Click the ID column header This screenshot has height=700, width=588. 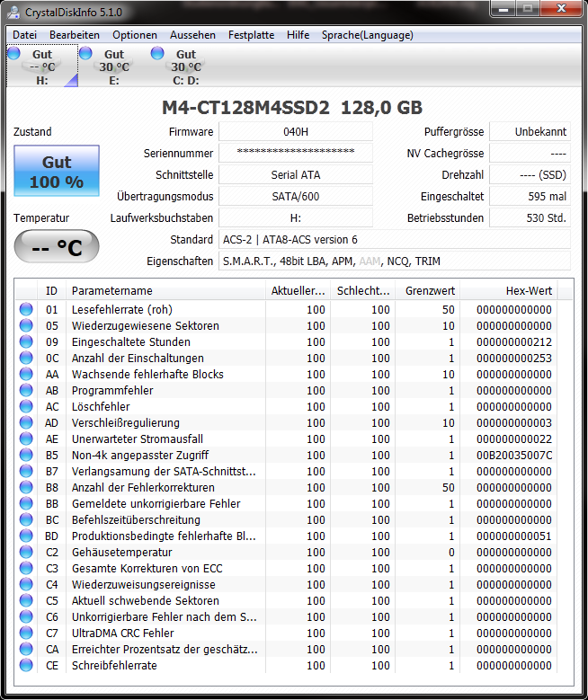pyautogui.click(x=51, y=291)
